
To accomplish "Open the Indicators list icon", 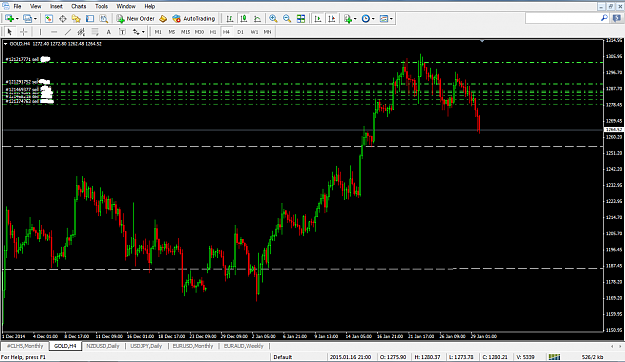I will pyautogui.click(x=348, y=19).
